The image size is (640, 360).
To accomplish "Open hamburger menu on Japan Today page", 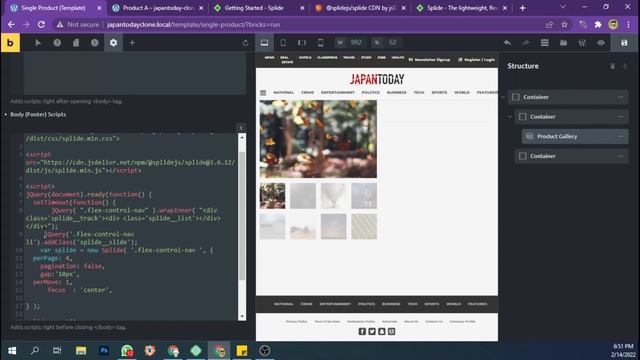I will coord(263,93).
